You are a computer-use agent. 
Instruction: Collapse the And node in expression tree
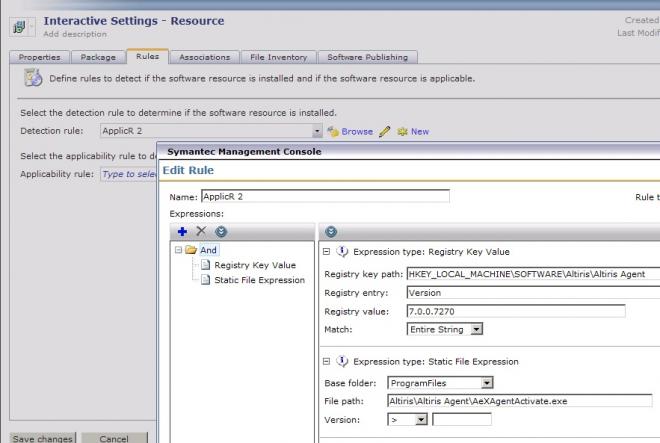coord(178,250)
